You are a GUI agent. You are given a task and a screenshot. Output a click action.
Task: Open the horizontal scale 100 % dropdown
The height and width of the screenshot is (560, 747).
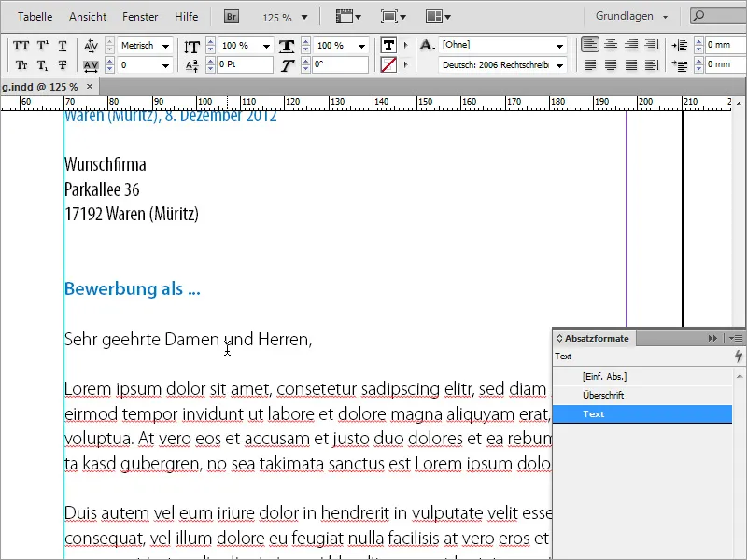pyautogui.click(x=361, y=46)
